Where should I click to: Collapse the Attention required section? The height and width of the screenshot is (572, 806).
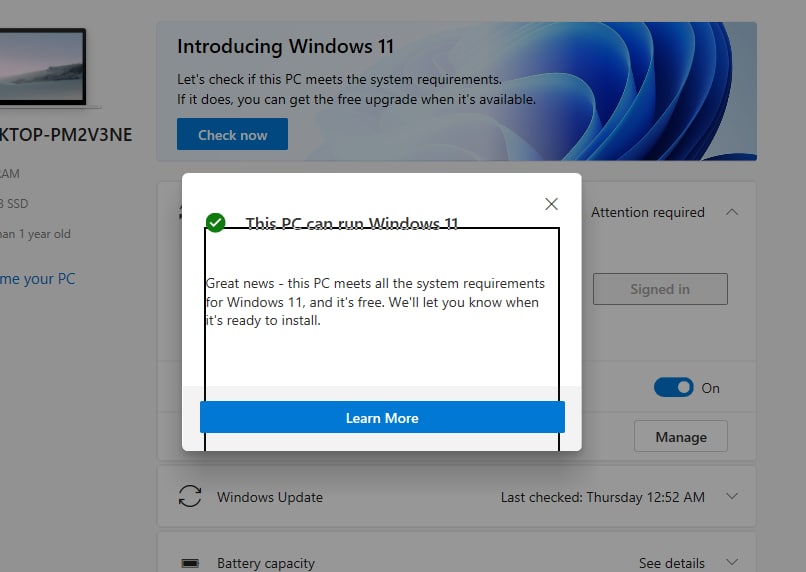pos(732,212)
